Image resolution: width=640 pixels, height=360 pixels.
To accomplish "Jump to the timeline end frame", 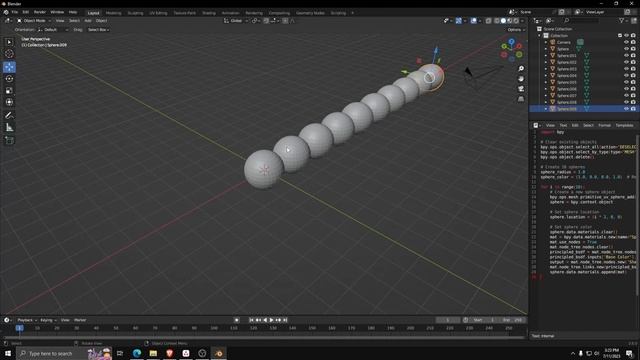I will [x=285, y=320].
